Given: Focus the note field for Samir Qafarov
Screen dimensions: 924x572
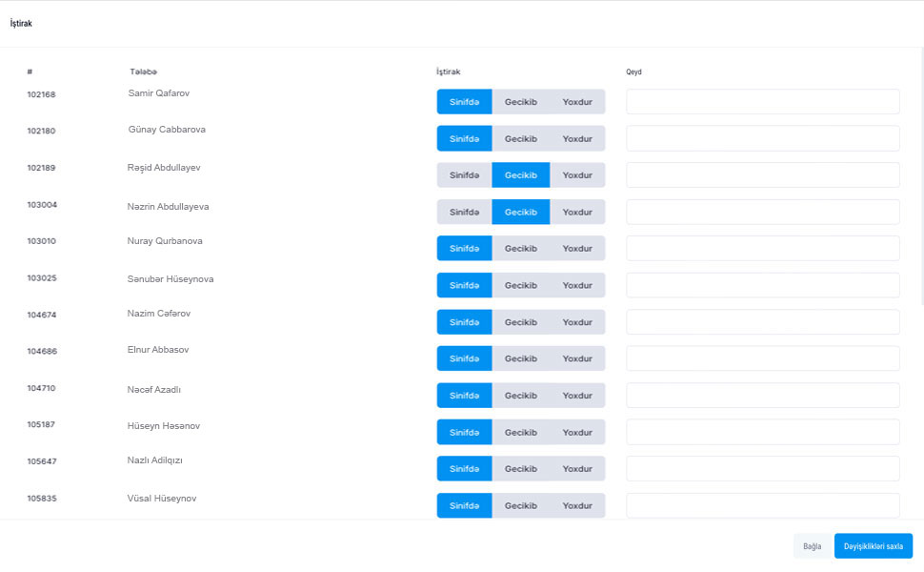Looking at the screenshot, I should [762, 102].
